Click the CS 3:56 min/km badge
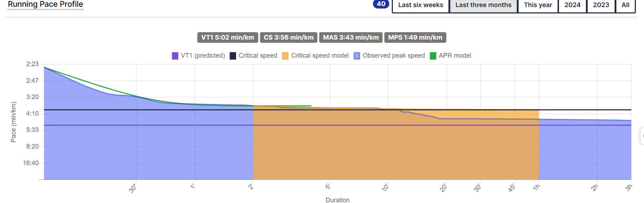This screenshot has width=644, height=203. [288, 37]
